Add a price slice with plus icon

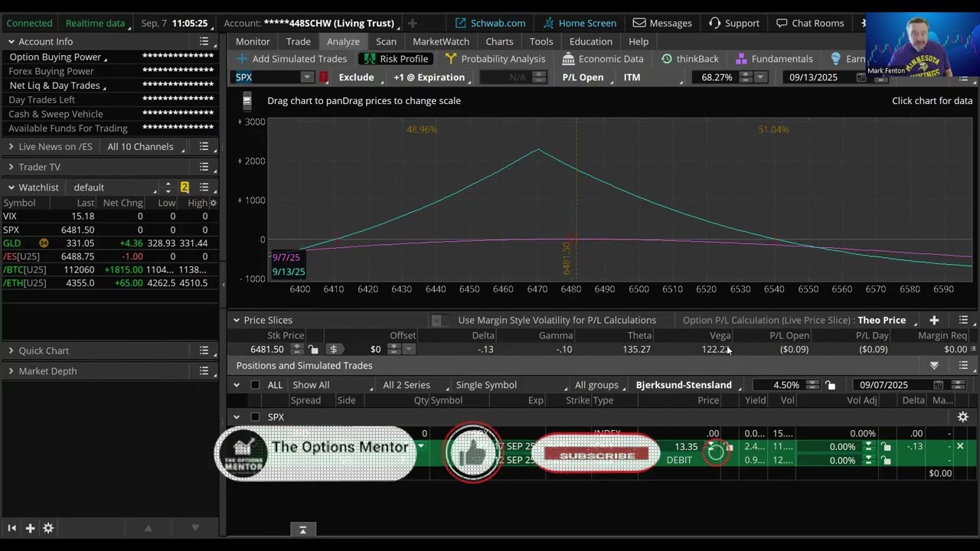click(x=934, y=320)
